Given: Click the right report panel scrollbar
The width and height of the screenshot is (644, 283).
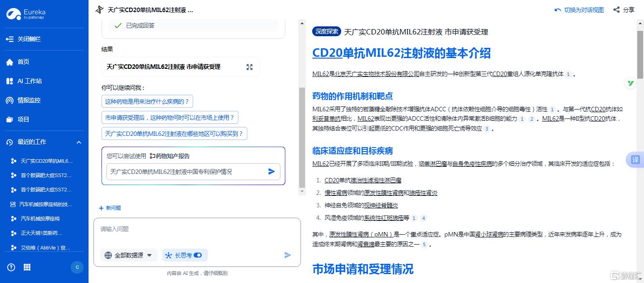Looking at the screenshot, I should pyautogui.click(x=640, y=54).
